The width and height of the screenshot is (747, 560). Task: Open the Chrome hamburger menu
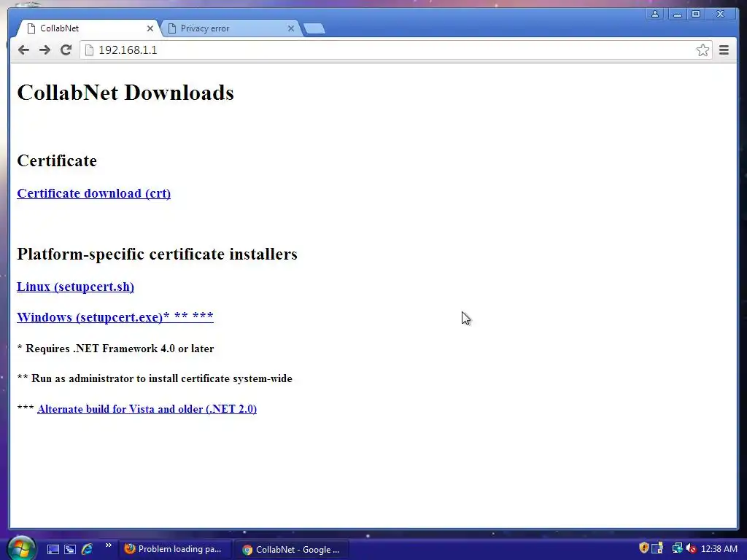point(724,50)
